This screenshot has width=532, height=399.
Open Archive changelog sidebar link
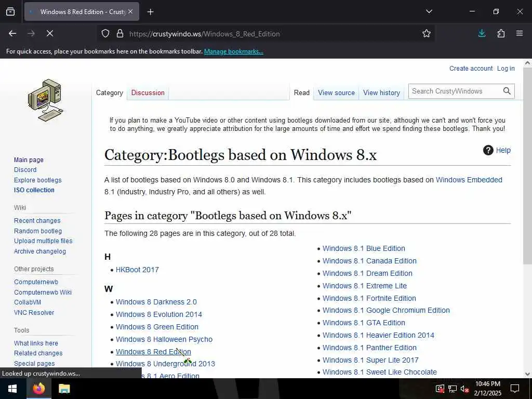(x=39, y=251)
